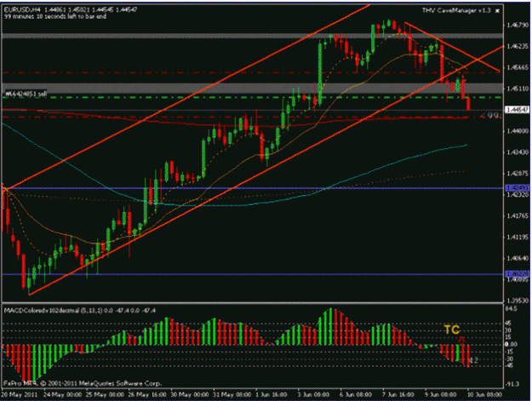Screen dimensions: 532x401
Task: Click current price tag 1.44547 on axis
Action: click(518, 110)
